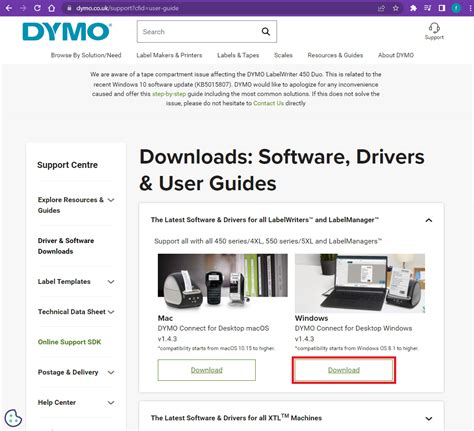Open Label Makers & Printers menu
The image size is (474, 431).
click(x=169, y=55)
